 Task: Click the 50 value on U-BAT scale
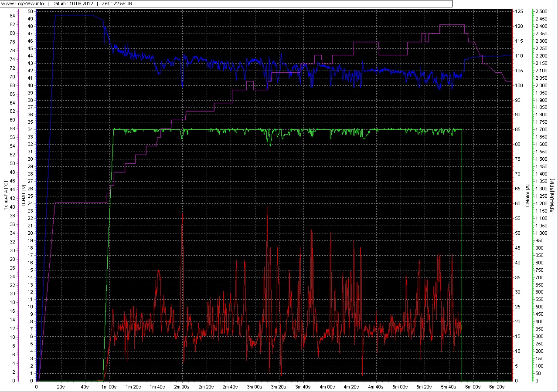click(31, 10)
